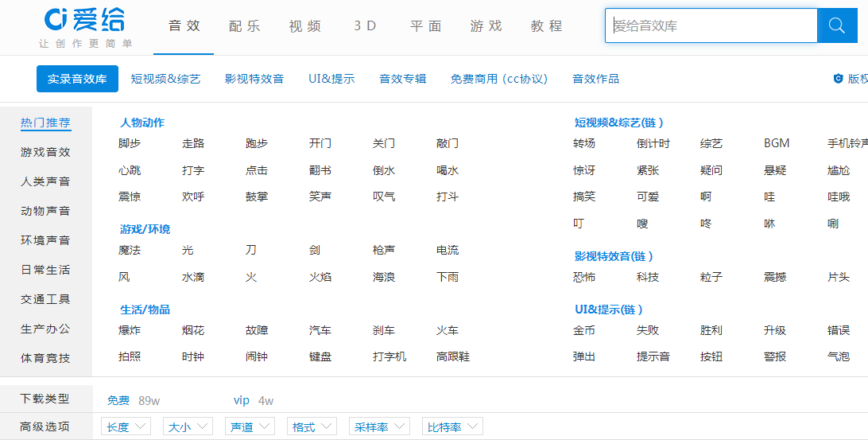Click the shield copyright icon

coord(838,79)
